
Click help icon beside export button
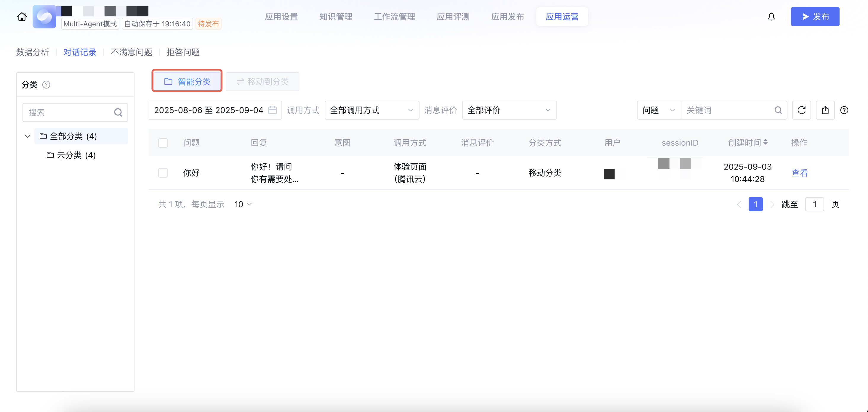844,110
